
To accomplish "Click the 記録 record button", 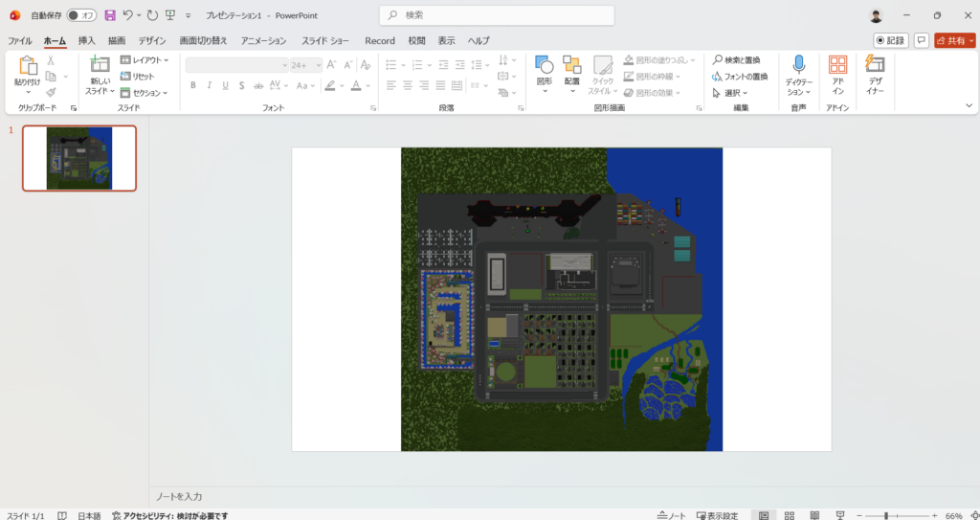I will point(891,40).
